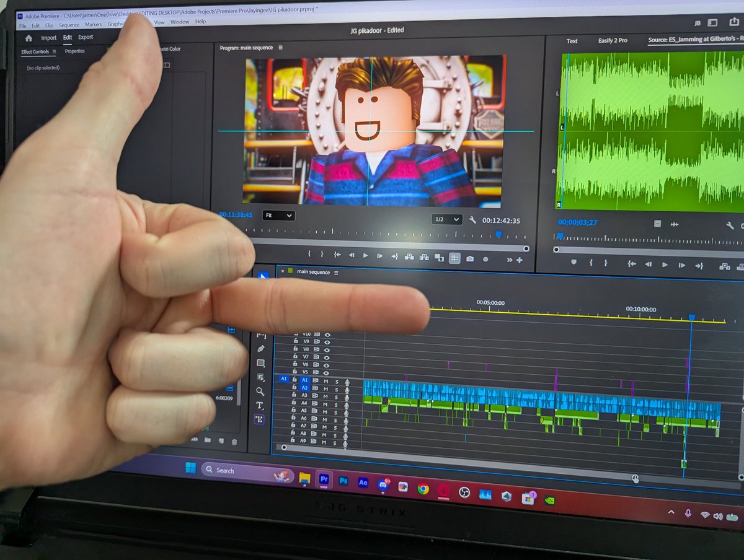
Task: Click the Import workspace button
Action: pyautogui.click(x=48, y=38)
